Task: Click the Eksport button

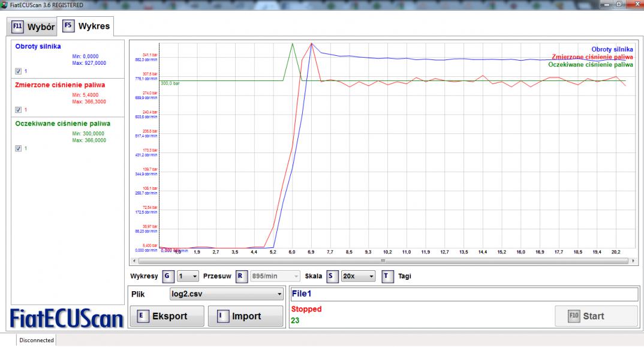Action: coord(167,316)
